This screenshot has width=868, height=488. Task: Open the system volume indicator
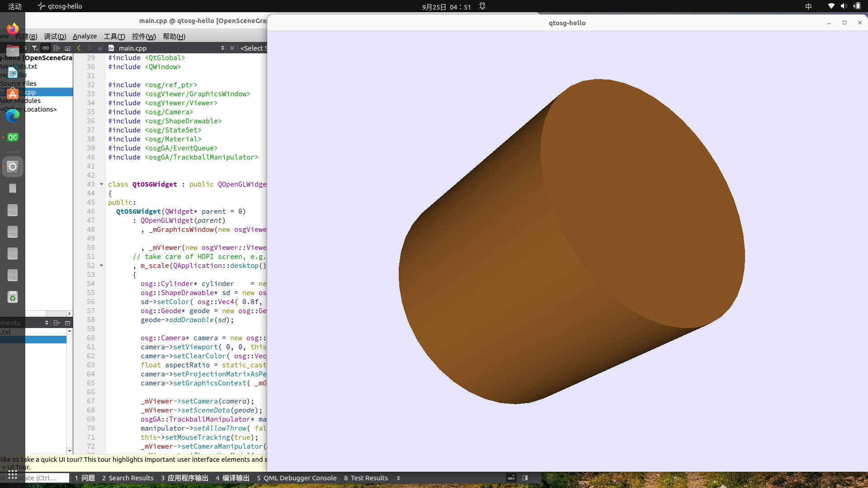844,6
